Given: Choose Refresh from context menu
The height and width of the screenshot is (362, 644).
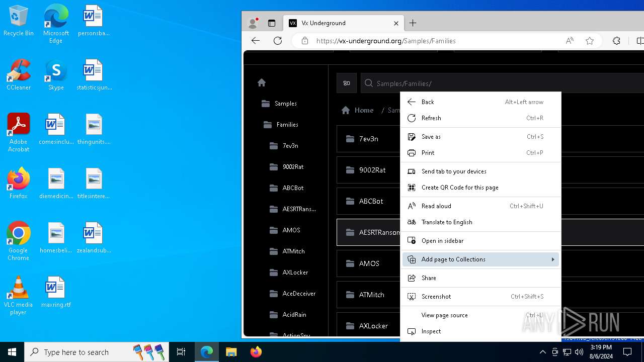Looking at the screenshot, I should [x=480, y=118].
